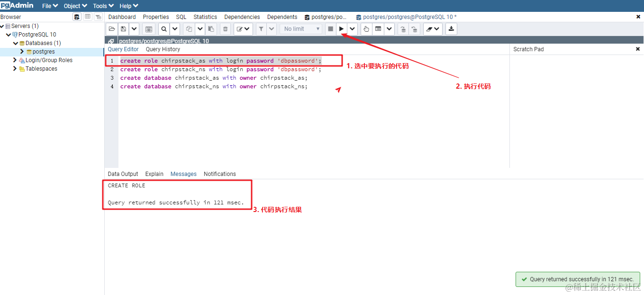
Task: Click the Rollback transaction icon
Action: tap(414, 29)
